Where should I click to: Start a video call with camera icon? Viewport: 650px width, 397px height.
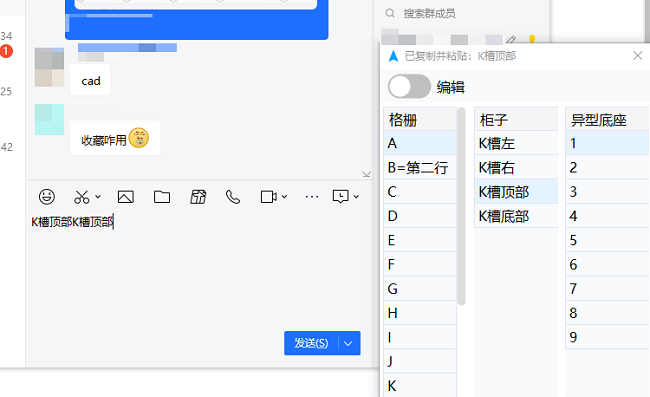(x=268, y=197)
